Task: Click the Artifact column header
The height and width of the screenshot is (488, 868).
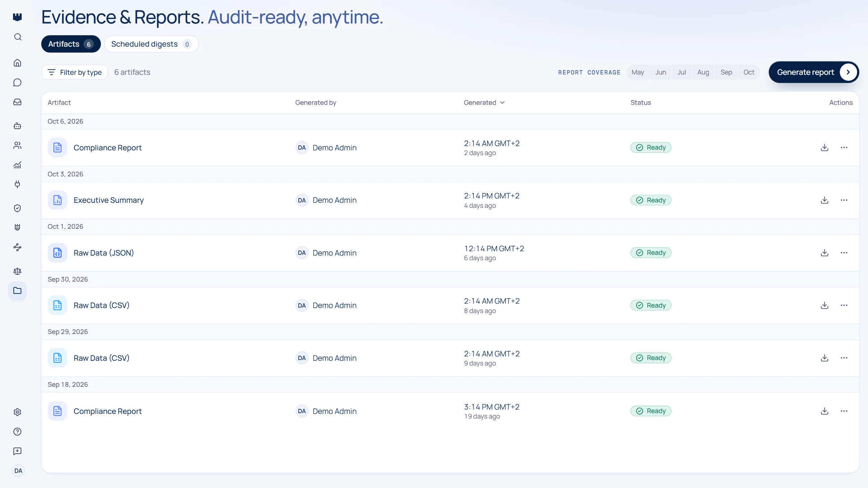Action: coord(59,103)
